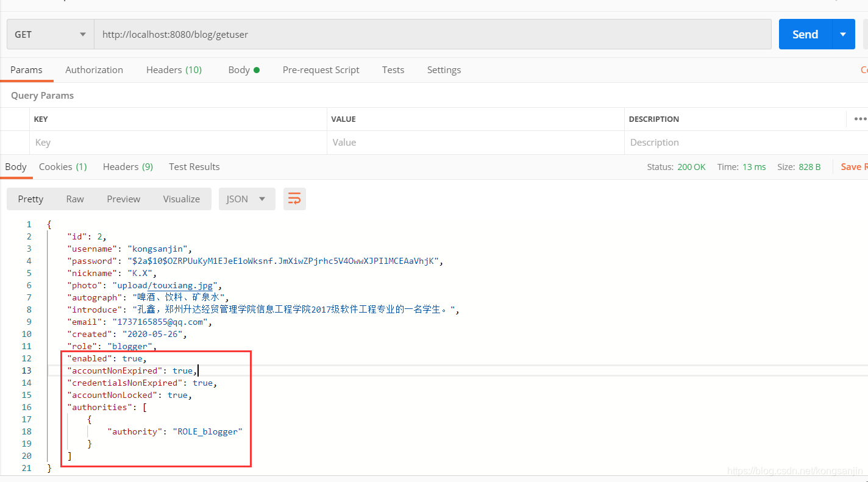
Task: Click the "upload/touxiang.jpg" photo value
Action: point(166,285)
